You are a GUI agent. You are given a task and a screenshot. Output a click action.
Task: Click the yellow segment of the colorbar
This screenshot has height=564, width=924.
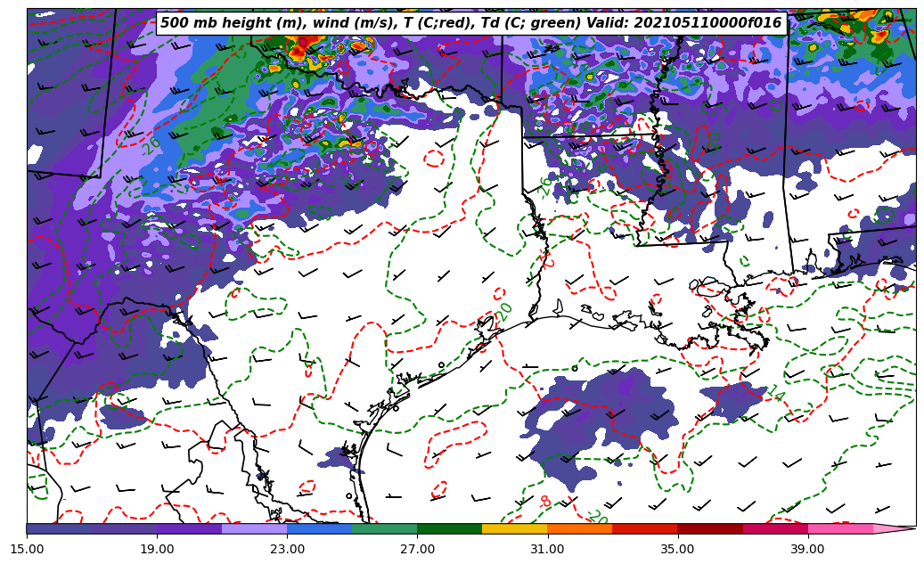pyautogui.click(x=514, y=528)
